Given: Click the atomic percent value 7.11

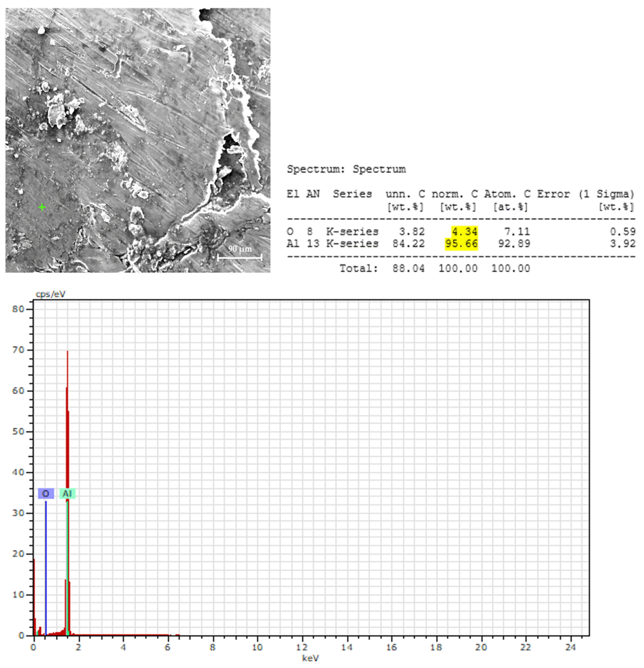Looking at the screenshot, I should (517, 232).
